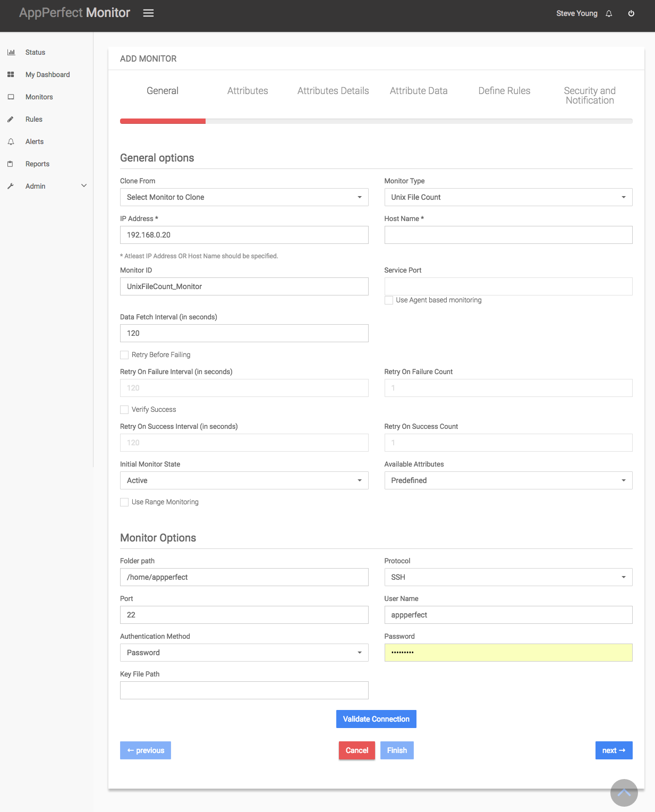This screenshot has width=655, height=812.
Task: Open Security and Notification tab
Action: click(x=590, y=96)
